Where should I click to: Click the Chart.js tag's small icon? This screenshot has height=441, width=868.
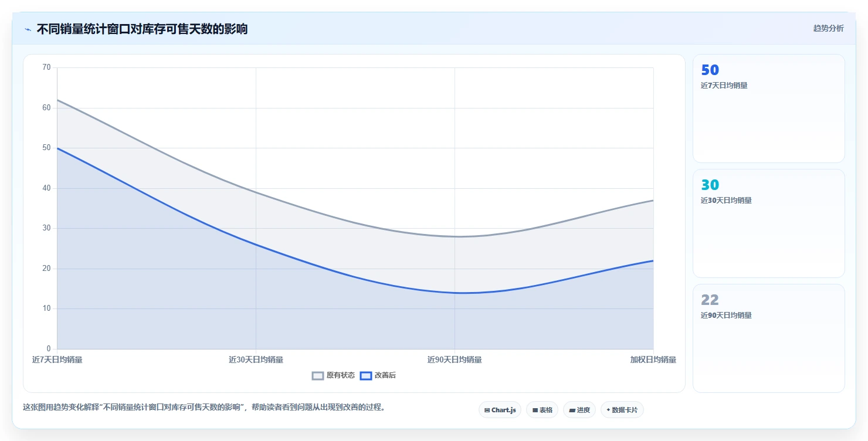pyautogui.click(x=487, y=411)
